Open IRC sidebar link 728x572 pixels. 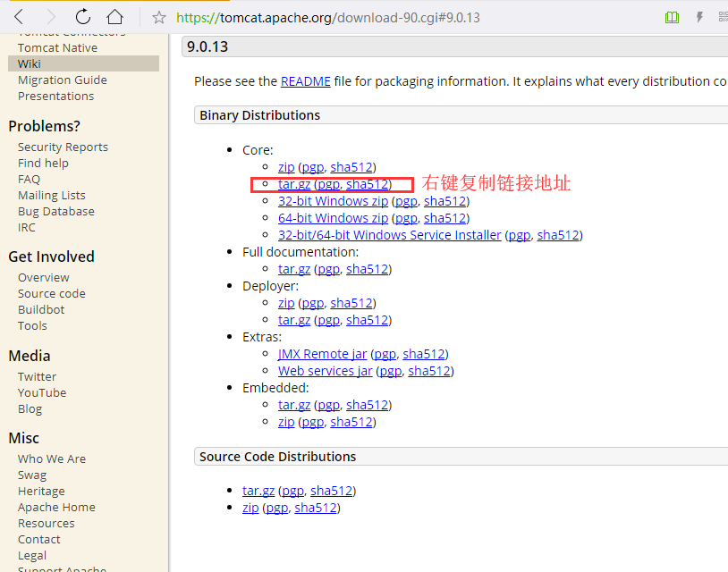(x=27, y=227)
